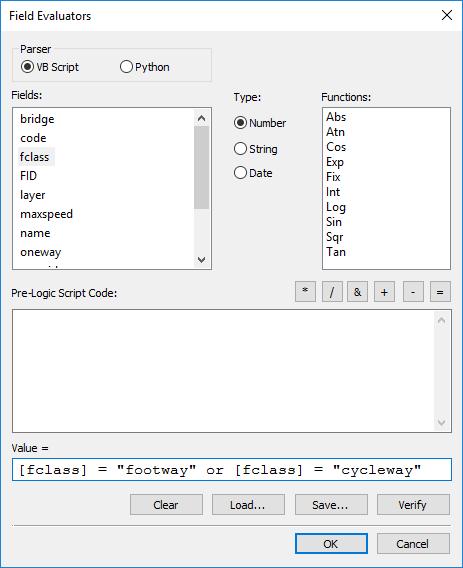The image size is (463, 568).
Task: Verify the expression with Verify button
Action: tap(413, 505)
